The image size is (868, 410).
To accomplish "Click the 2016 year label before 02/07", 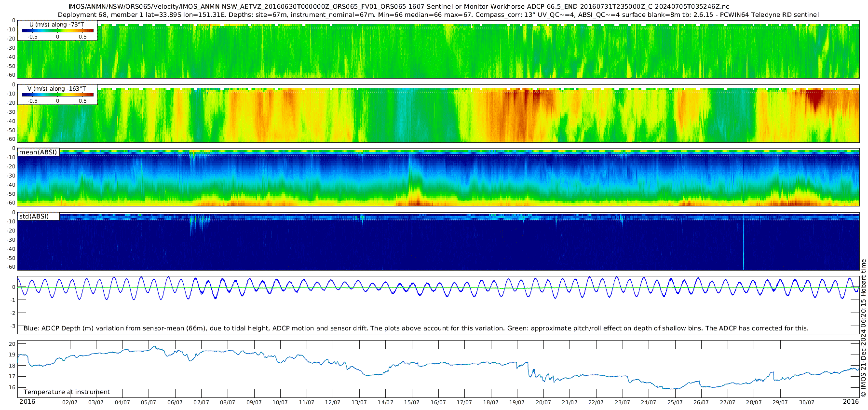I will pyautogui.click(x=27, y=402).
